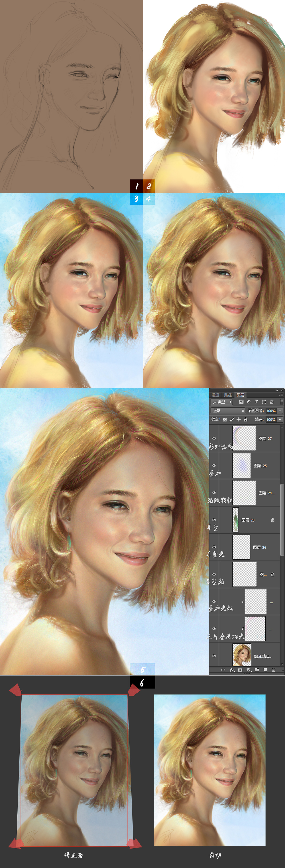Hide the bottom merged group layer
This screenshot has height=868, width=285.
point(214,656)
